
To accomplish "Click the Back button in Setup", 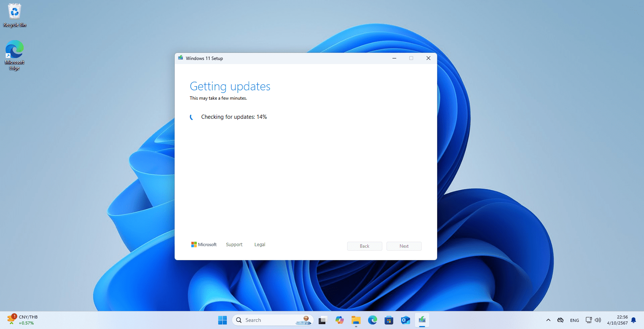I will coord(364,246).
